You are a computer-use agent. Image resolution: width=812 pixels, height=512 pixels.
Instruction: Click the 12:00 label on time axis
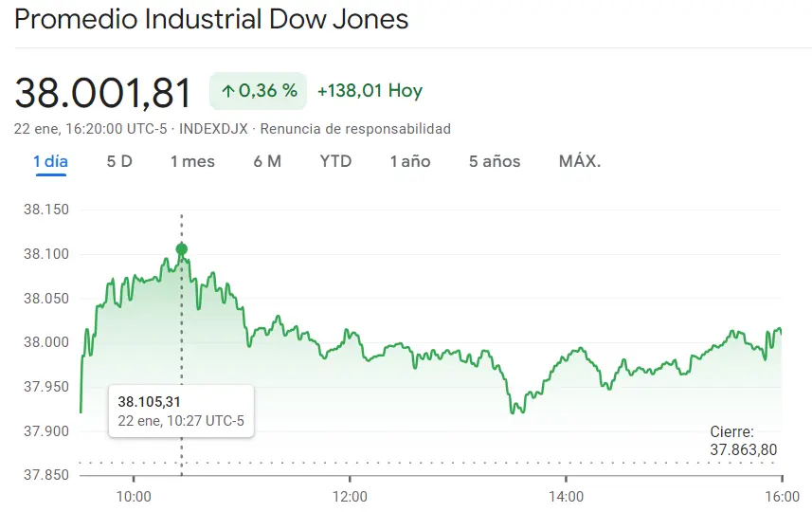coord(350,497)
